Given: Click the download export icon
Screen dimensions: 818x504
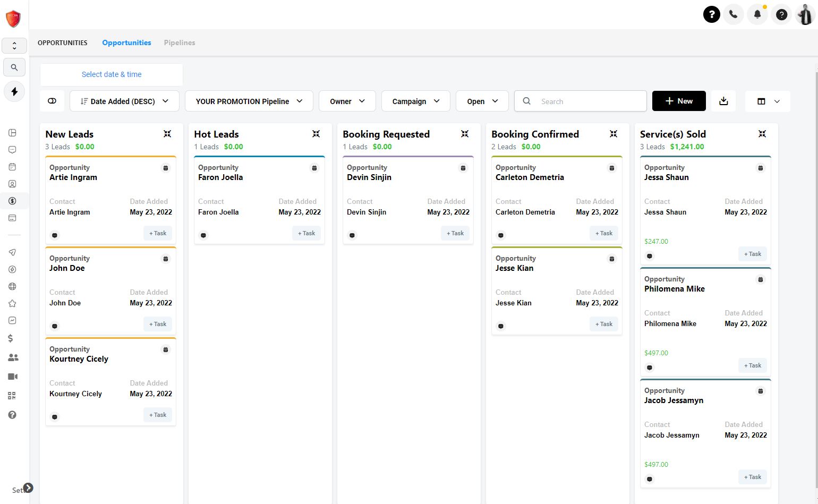Looking at the screenshot, I should click(723, 101).
